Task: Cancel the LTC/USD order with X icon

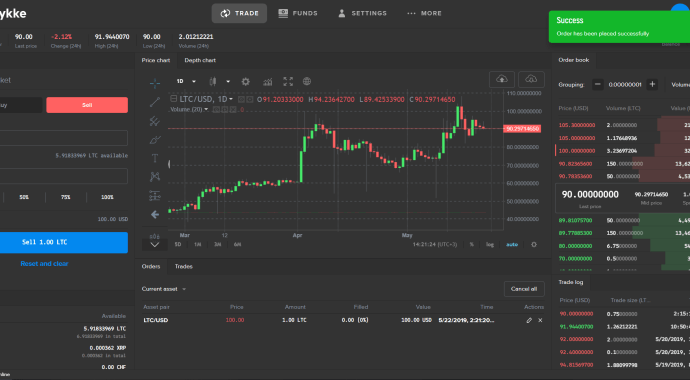Action: (x=540, y=320)
